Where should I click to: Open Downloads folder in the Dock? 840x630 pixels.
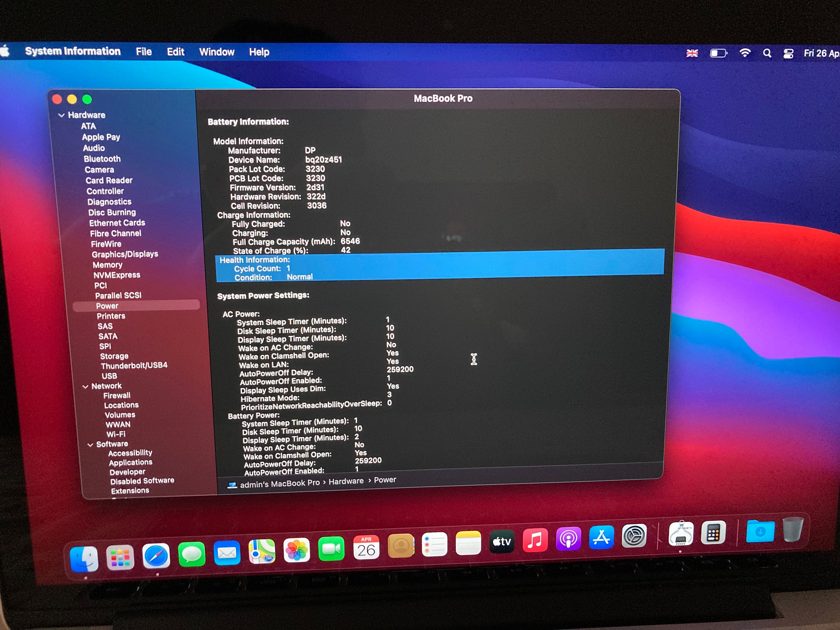point(760,531)
